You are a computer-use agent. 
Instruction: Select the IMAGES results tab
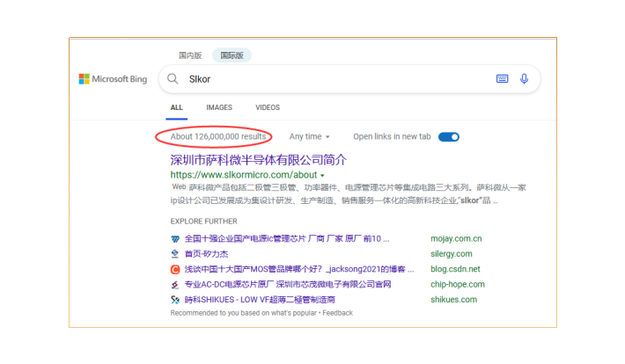tap(219, 107)
